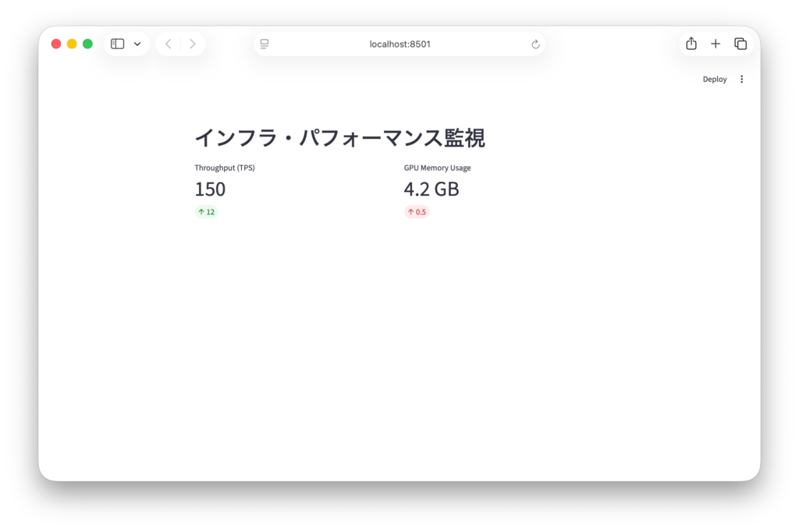Select the Throughput (TPS) label
Viewport: 799px width, 532px height.
(x=225, y=168)
